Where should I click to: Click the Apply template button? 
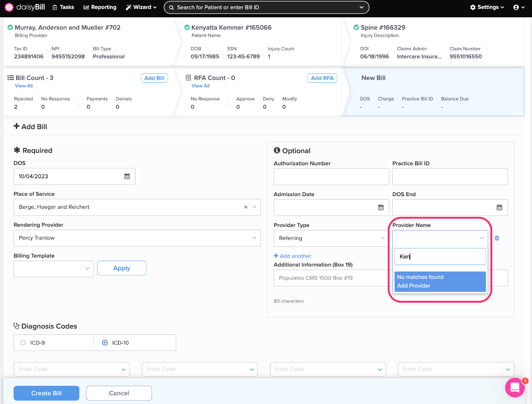[x=122, y=268]
